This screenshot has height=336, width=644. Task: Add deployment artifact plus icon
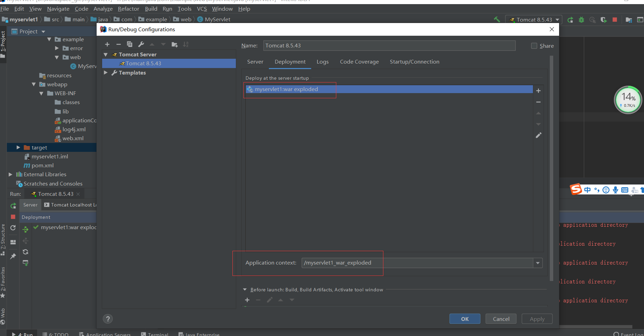tap(538, 91)
